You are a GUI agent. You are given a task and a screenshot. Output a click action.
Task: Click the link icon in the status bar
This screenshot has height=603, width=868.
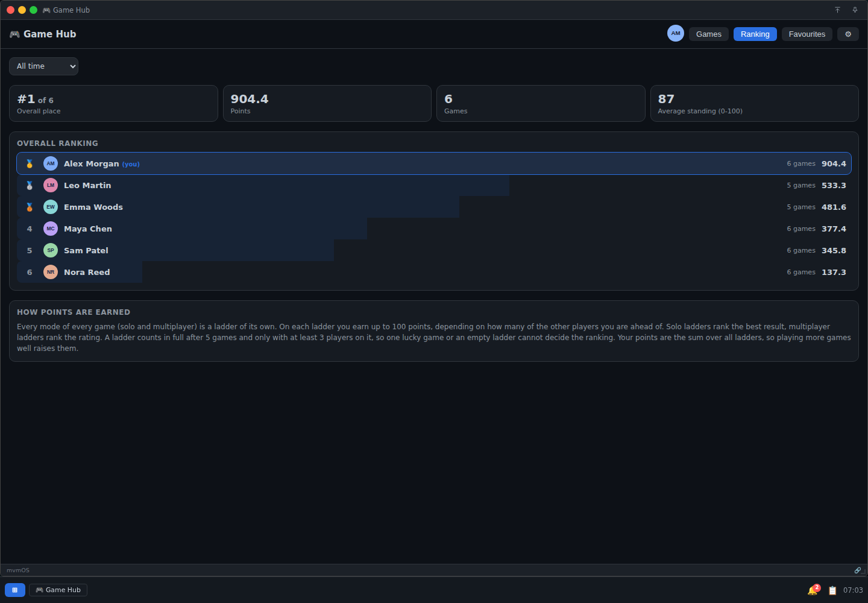point(858,570)
